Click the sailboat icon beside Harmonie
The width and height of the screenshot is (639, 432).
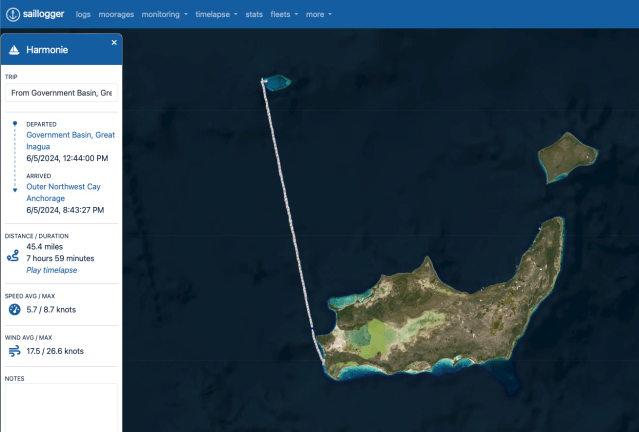14,49
